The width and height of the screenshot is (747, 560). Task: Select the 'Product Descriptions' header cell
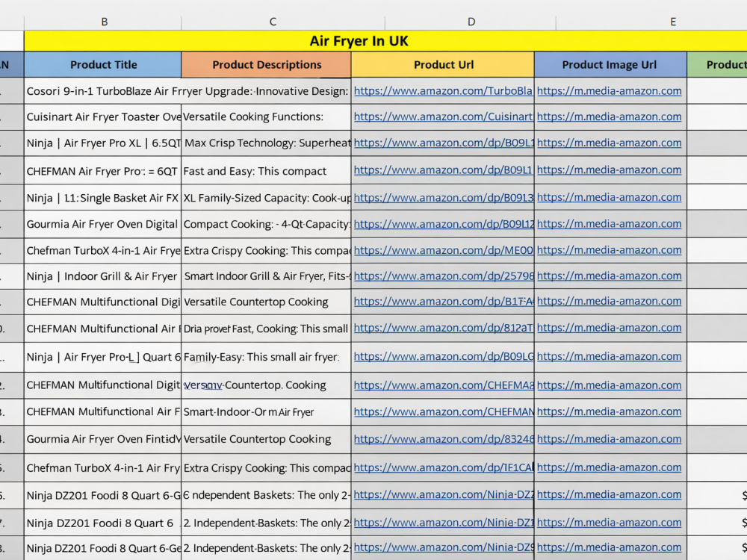(x=267, y=65)
